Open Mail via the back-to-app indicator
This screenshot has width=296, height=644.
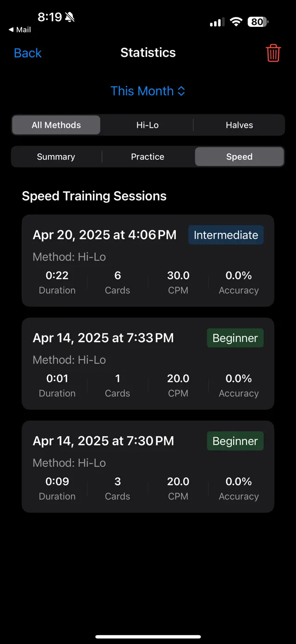[x=19, y=30]
